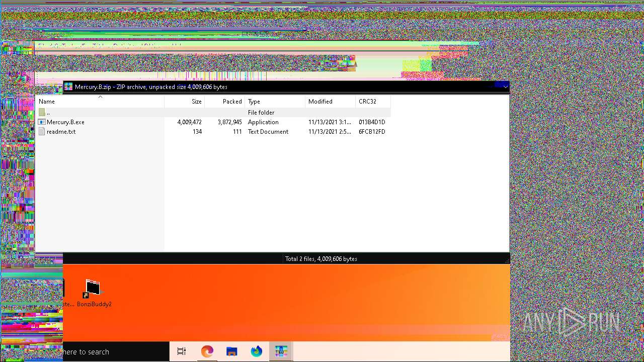Click the Application type cell

pyautogui.click(x=263, y=122)
